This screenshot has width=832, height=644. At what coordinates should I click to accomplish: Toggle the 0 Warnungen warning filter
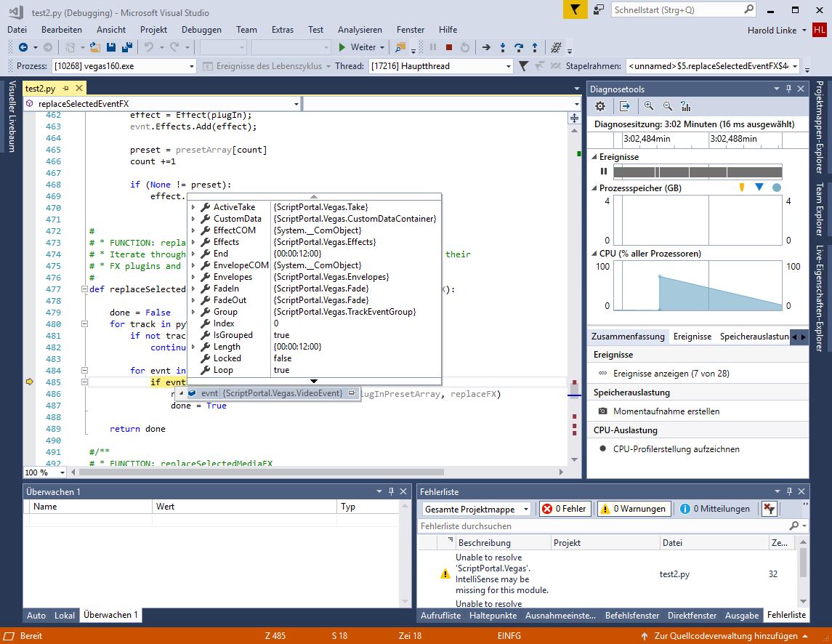634,509
